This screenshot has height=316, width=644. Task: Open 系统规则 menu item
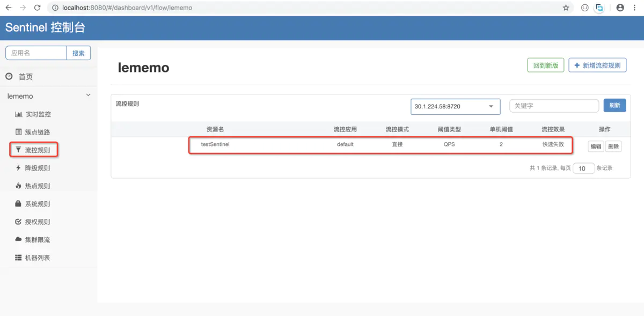(38, 204)
